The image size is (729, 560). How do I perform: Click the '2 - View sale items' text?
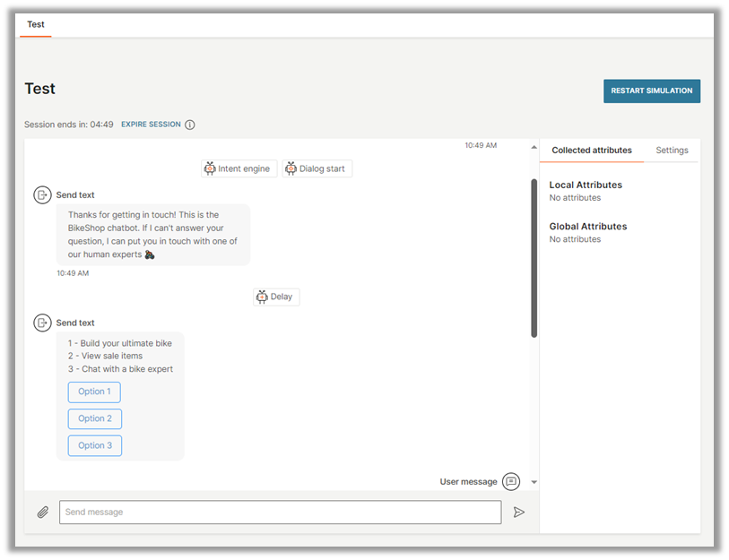click(x=106, y=356)
